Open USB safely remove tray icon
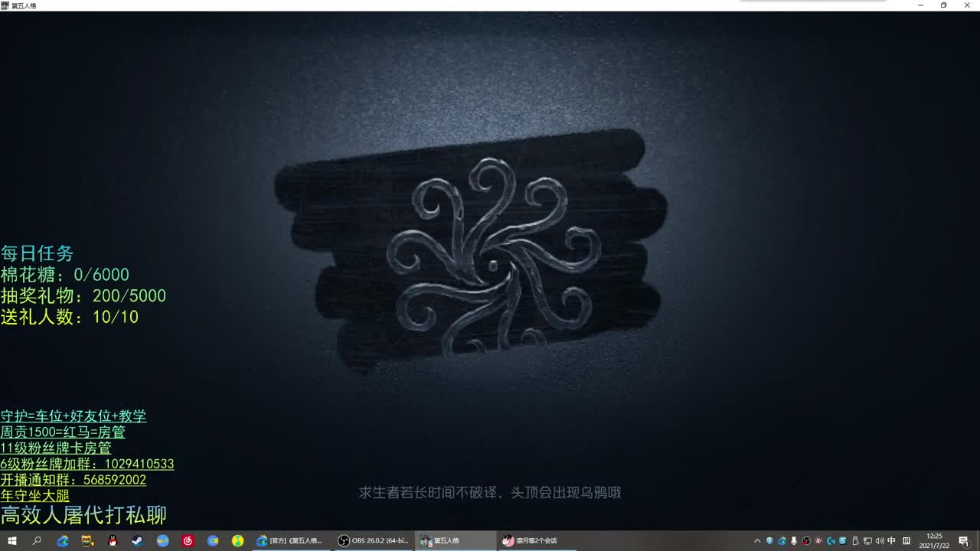 tap(855, 541)
